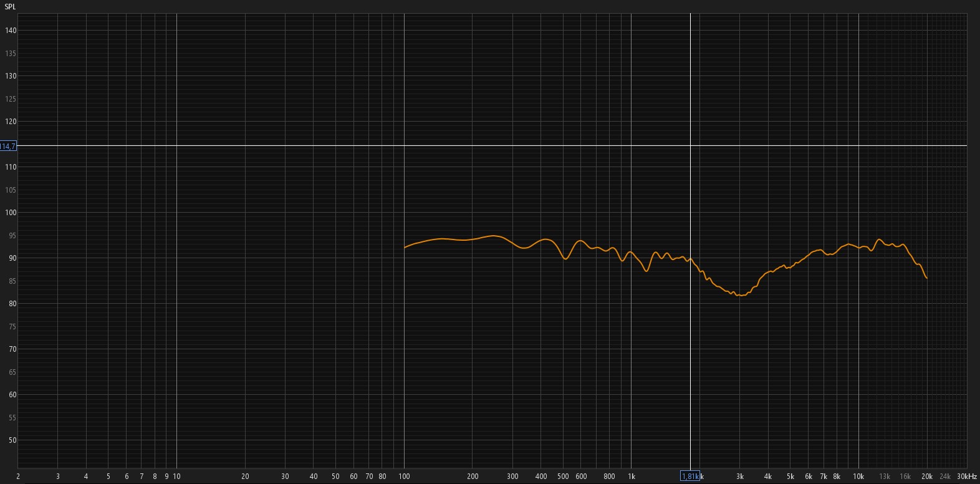Click the 130 label on the SPL axis
Viewport: 980px width, 484px height.
[11, 76]
